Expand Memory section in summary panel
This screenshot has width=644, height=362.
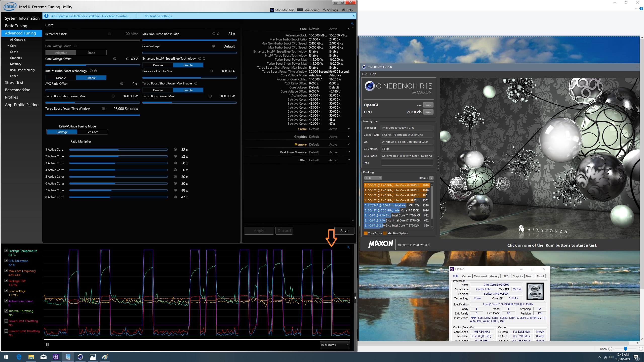click(x=349, y=145)
